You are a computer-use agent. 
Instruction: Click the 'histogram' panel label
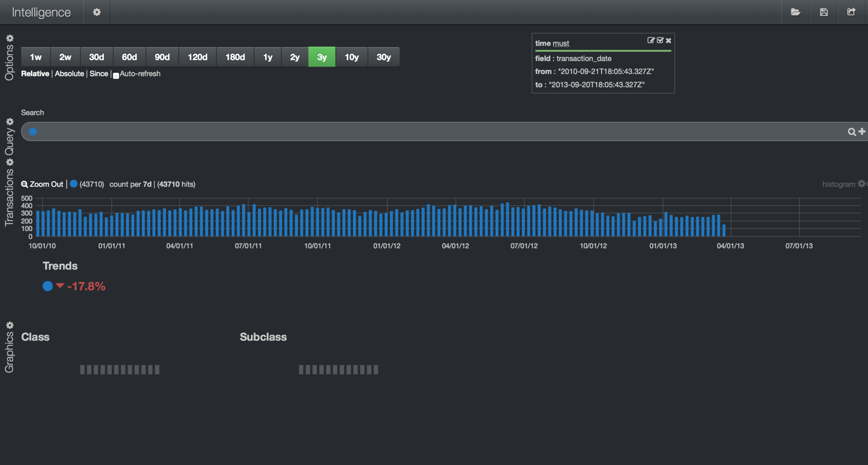coord(839,184)
